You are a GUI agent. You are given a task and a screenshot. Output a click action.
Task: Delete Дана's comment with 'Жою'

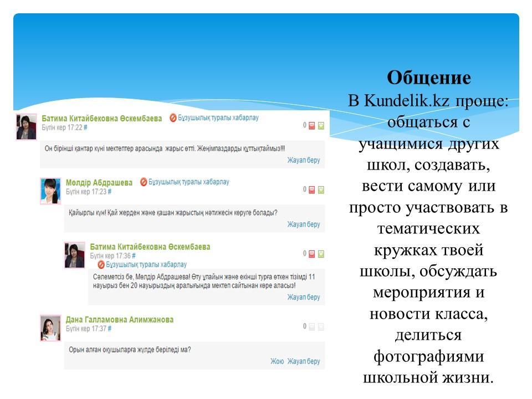[x=277, y=361]
